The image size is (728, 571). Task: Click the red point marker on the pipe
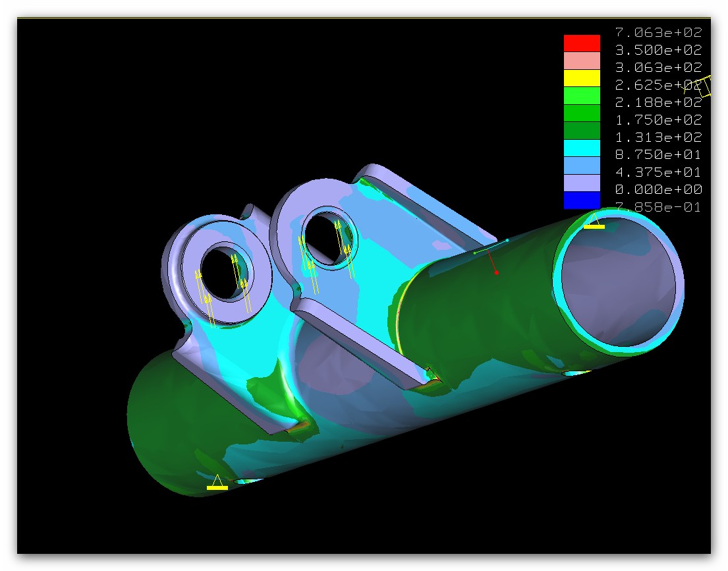496,272
